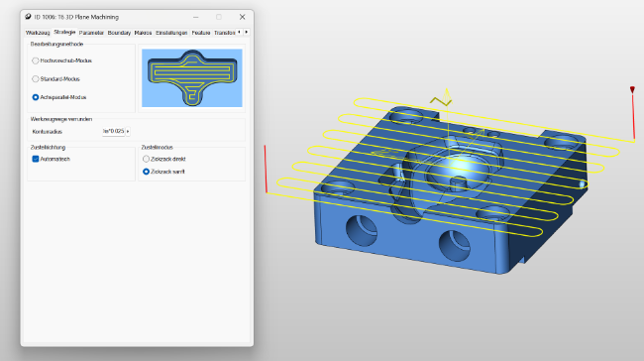Click the Zustellmodus group label

(x=157, y=147)
